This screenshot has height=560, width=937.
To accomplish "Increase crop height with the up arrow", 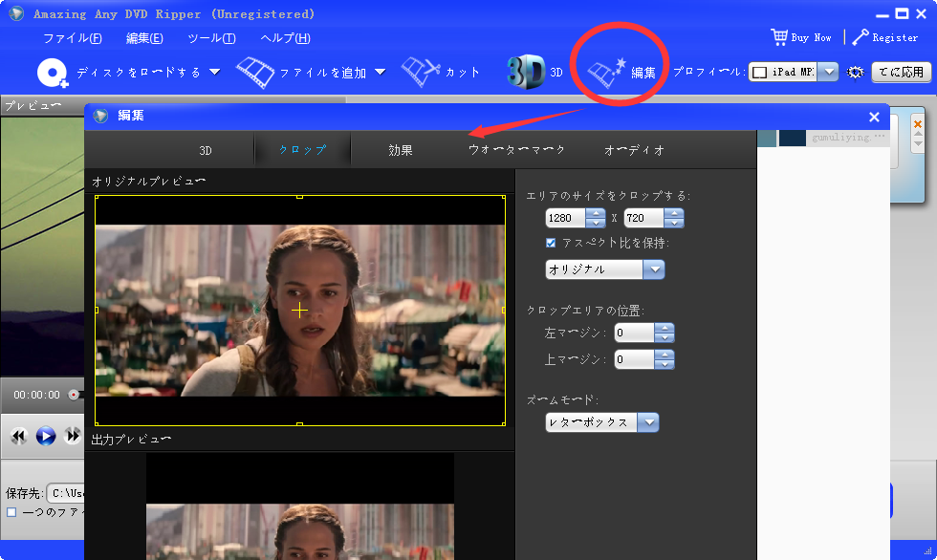I will tap(674, 214).
